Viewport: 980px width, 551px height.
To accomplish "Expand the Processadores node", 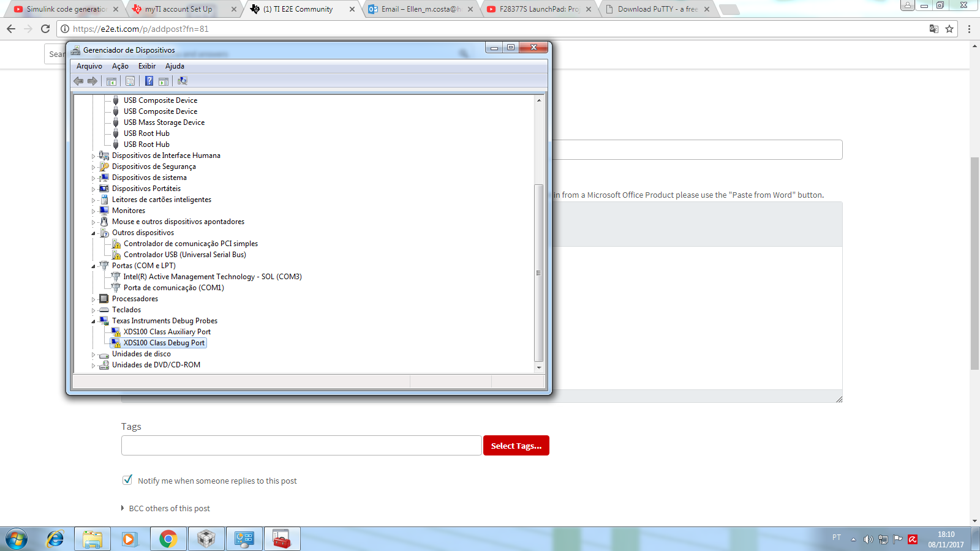I will 94,299.
